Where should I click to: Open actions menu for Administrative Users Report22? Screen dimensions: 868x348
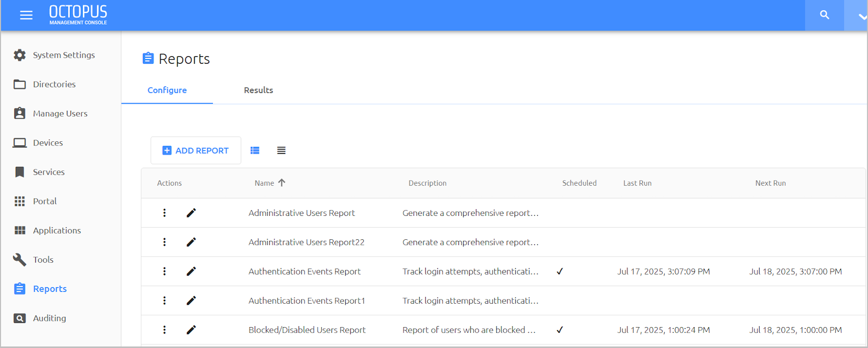(164, 242)
